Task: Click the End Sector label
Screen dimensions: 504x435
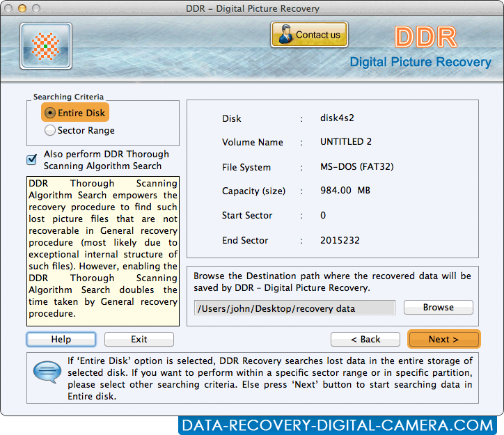Action: tap(245, 240)
